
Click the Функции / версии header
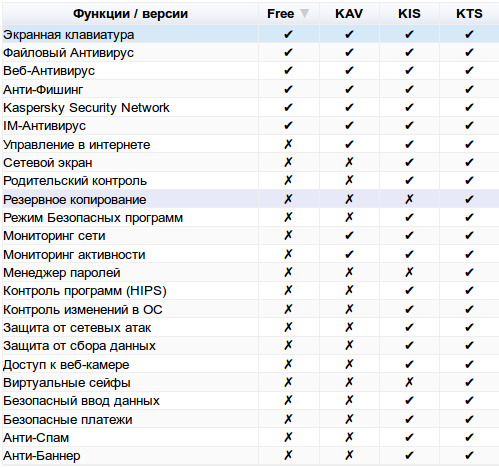tap(130, 14)
